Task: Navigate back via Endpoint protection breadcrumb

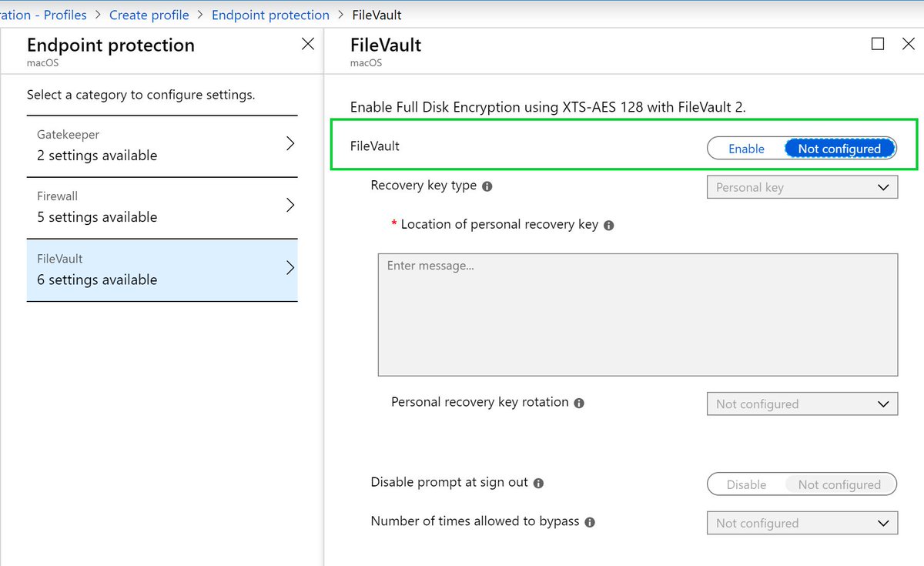Action: click(270, 14)
